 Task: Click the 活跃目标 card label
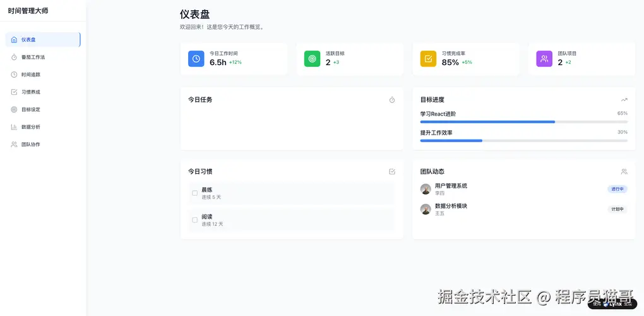[335, 54]
